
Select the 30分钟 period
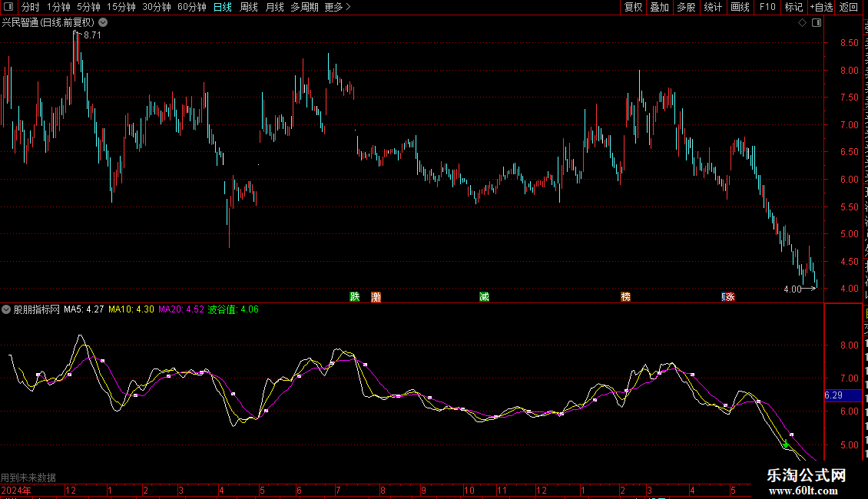pyautogui.click(x=156, y=7)
